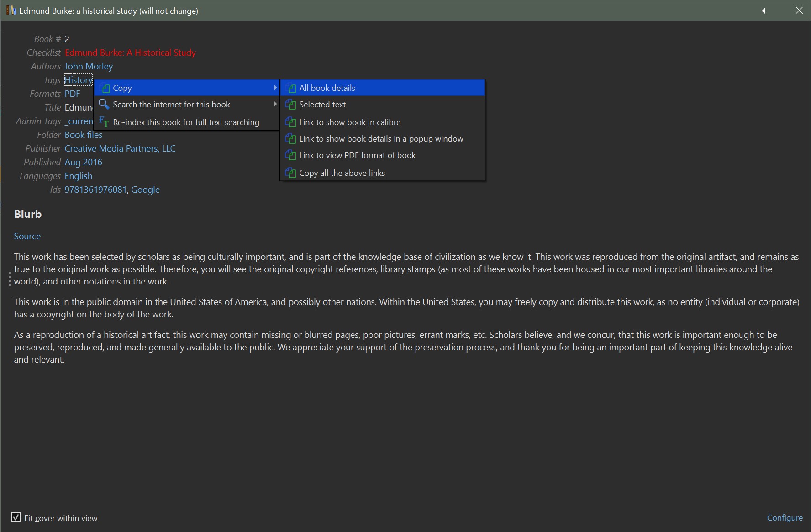
Task: Click the calibre books icon in title bar
Action: click(11, 11)
